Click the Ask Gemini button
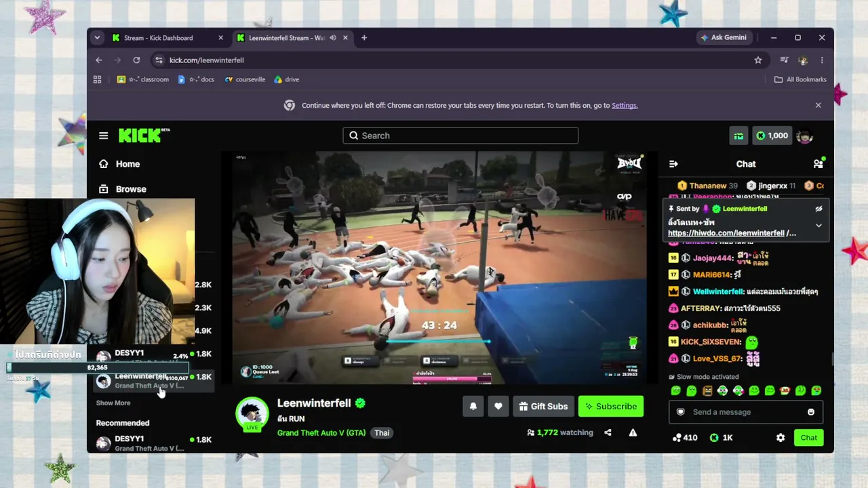 coord(724,38)
